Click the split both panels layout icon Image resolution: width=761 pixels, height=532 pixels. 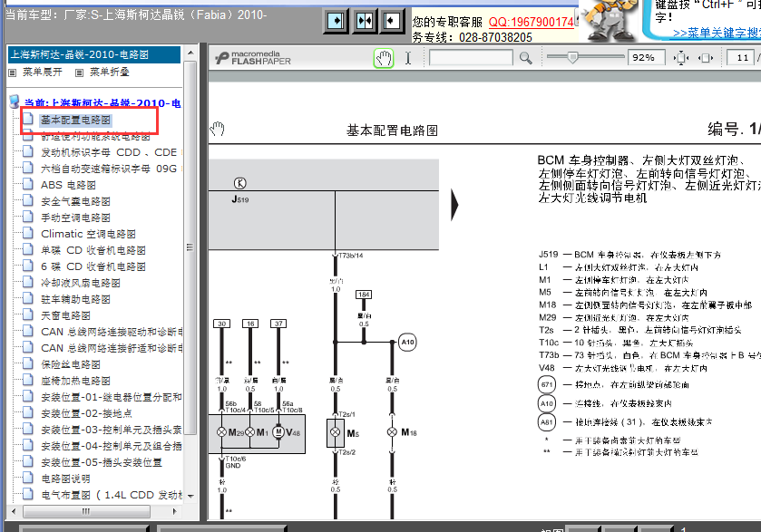(365, 21)
